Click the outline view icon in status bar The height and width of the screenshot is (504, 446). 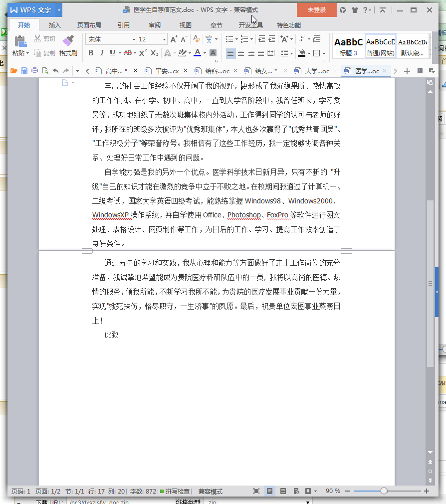click(x=283, y=491)
